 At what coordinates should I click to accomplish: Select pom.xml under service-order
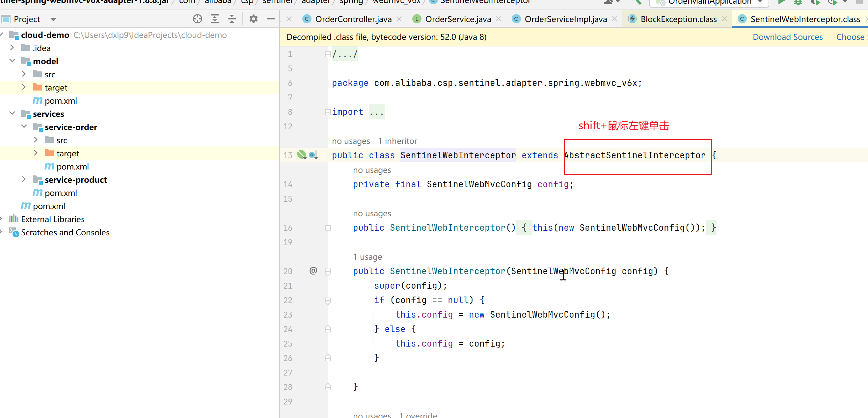[72, 167]
